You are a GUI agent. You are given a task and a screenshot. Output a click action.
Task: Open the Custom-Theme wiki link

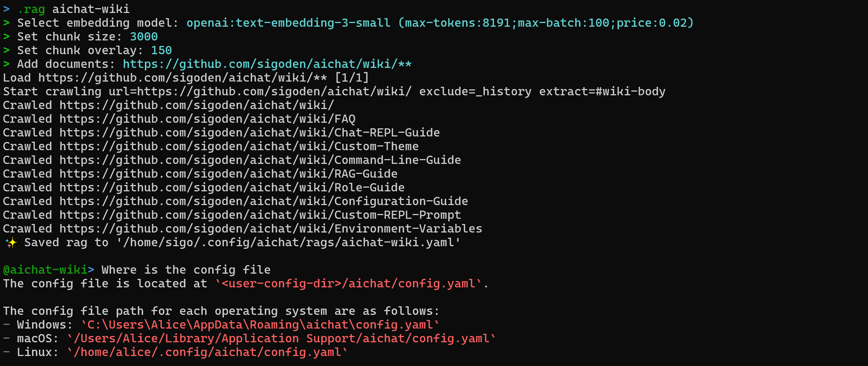click(239, 146)
